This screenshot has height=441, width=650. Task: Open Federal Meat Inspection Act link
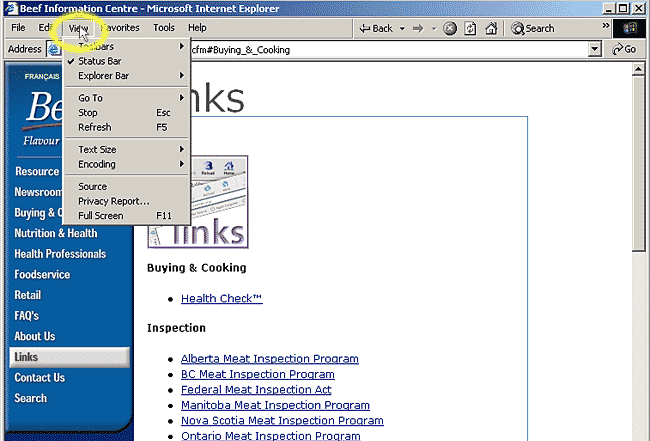coord(256,390)
